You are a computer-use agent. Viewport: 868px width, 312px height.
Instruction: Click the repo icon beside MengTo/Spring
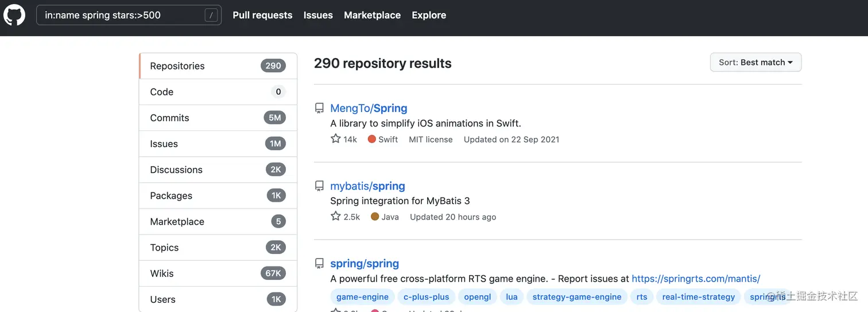click(319, 108)
